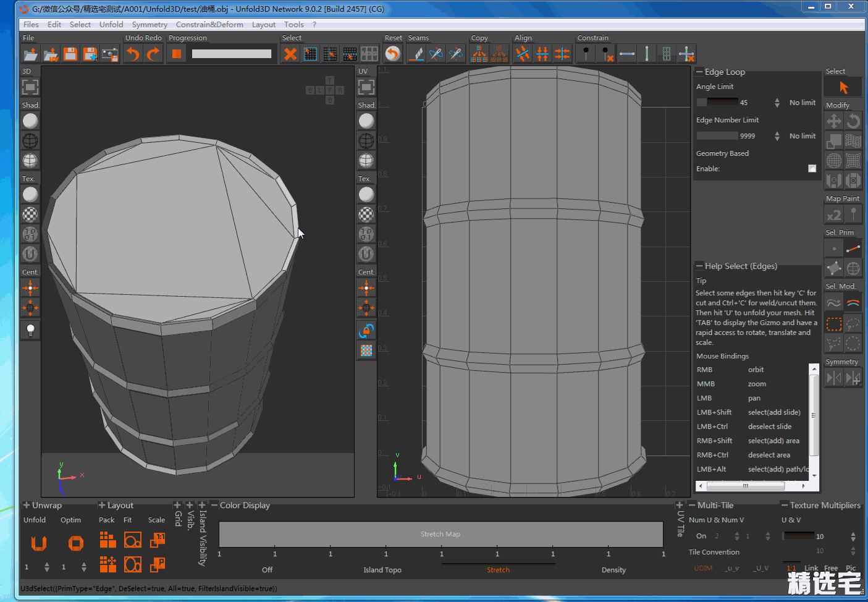The width and height of the screenshot is (868, 602).
Task: Collapse the Help Select (Edges) panel
Action: point(699,266)
